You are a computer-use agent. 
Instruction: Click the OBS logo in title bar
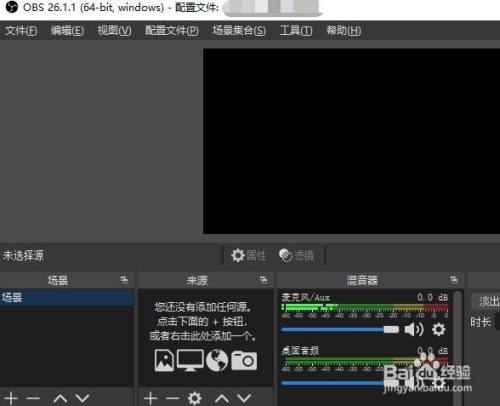[x=12, y=7]
